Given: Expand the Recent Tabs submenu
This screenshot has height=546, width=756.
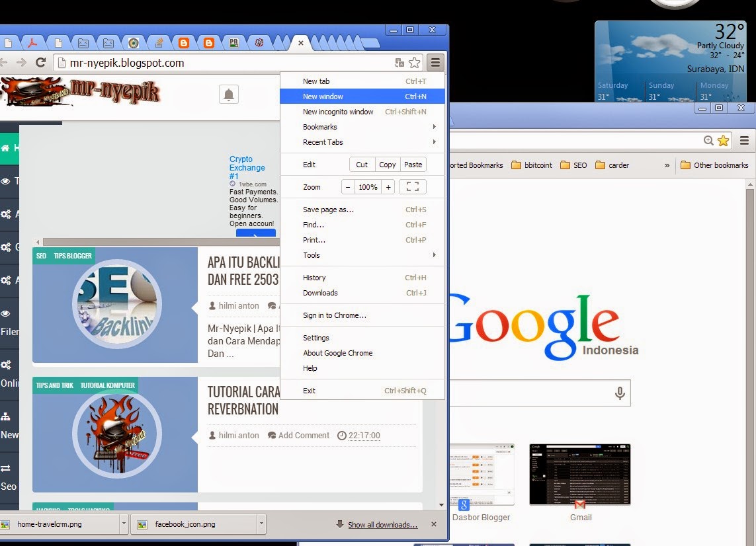Looking at the screenshot, I should point(362,142).
